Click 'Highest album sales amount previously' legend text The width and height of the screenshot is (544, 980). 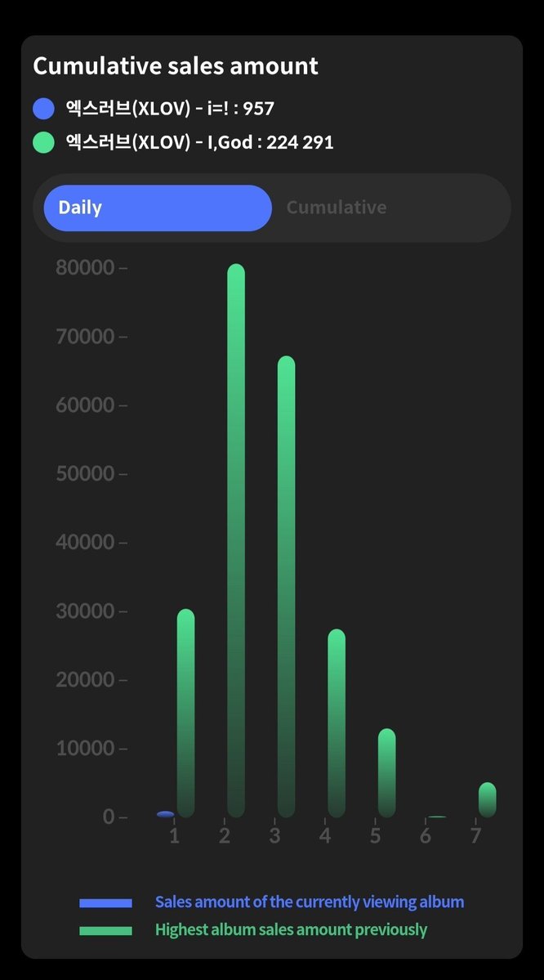click(x=291, y=929)
